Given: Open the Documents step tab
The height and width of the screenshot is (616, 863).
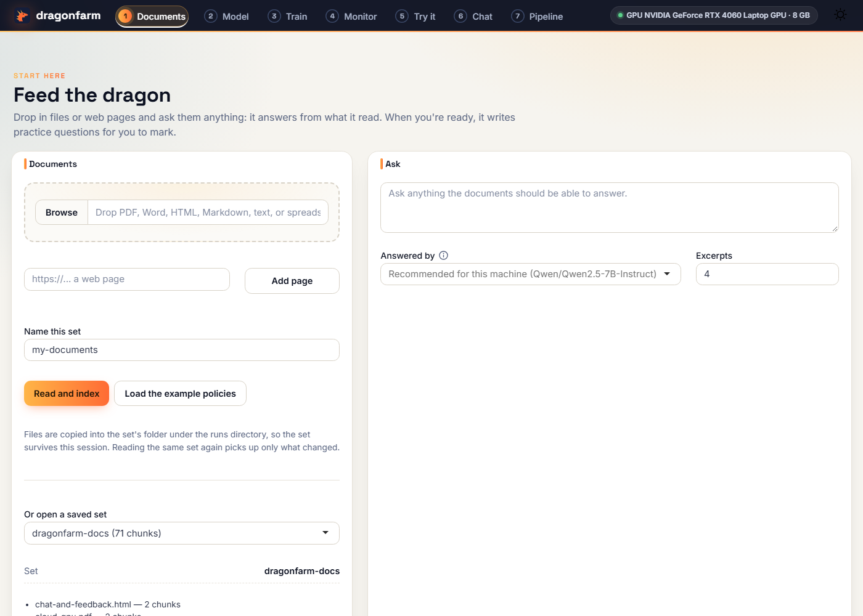Looking at the screenshot, I should coord(152,16).
